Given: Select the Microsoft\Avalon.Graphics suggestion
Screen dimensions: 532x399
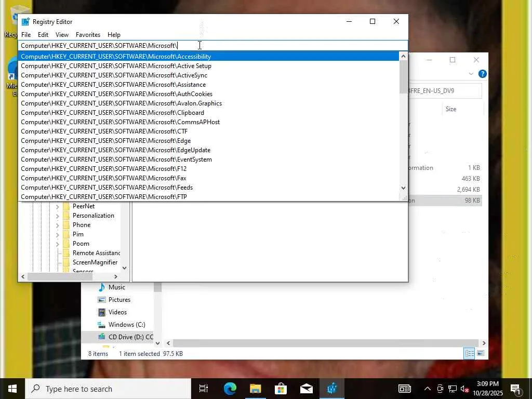Looking at the screenshot, I should point(209,103).
